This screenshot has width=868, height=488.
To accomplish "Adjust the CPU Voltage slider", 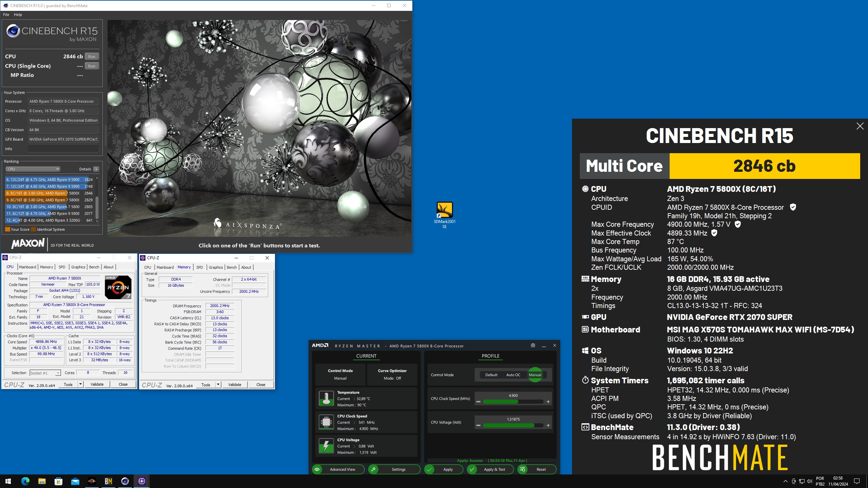I will click(x=513, y=425).
